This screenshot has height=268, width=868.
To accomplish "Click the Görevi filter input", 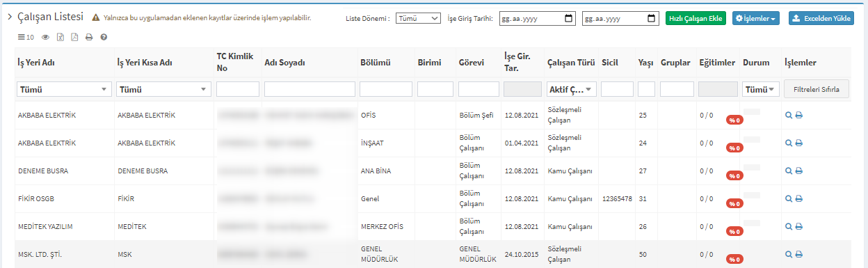I will click(x=479, y=89).
